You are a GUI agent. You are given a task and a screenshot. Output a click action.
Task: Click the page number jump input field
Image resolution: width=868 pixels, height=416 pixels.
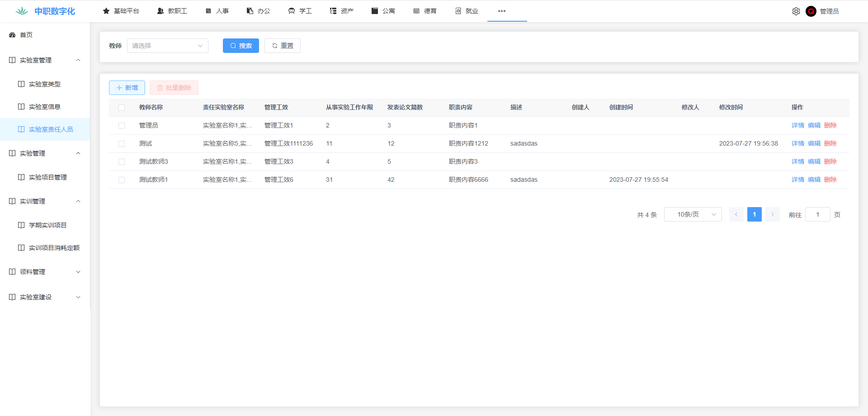[817, 214]
